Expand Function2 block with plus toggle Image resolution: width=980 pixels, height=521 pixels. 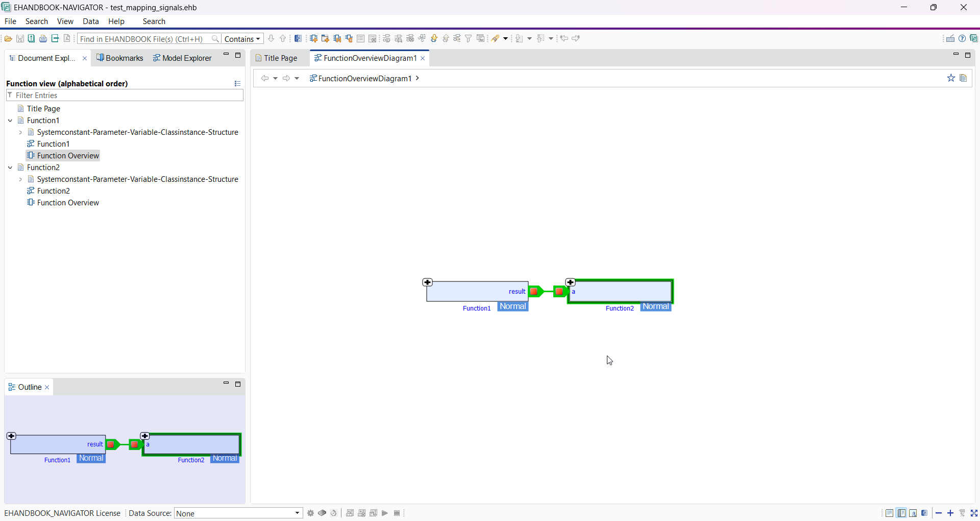pyautogui.click(x=571, y=282)
